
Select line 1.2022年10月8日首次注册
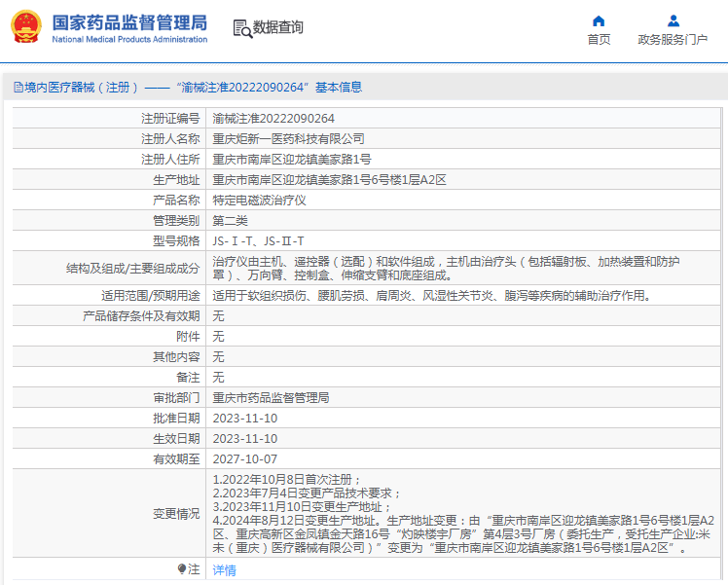click(x=286, y=480)
